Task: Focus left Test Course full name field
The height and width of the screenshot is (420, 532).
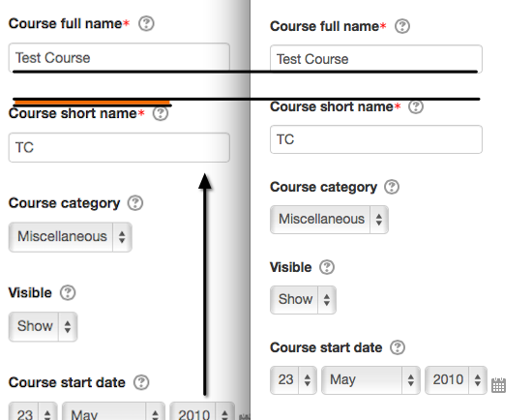Action: pos(119,58)
